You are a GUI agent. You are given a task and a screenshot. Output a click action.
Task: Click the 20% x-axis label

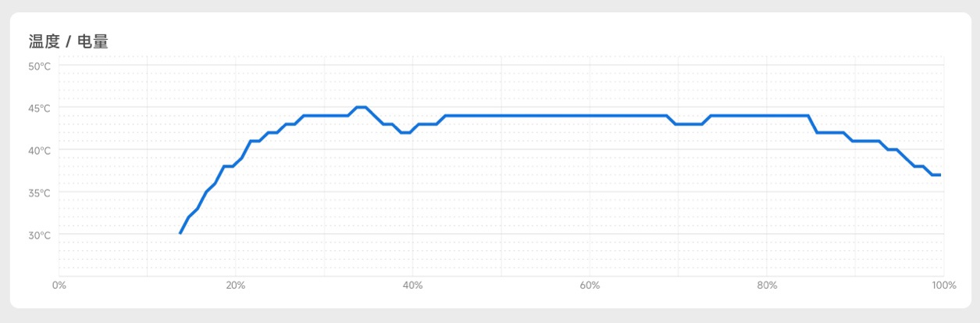coord(235,285)
